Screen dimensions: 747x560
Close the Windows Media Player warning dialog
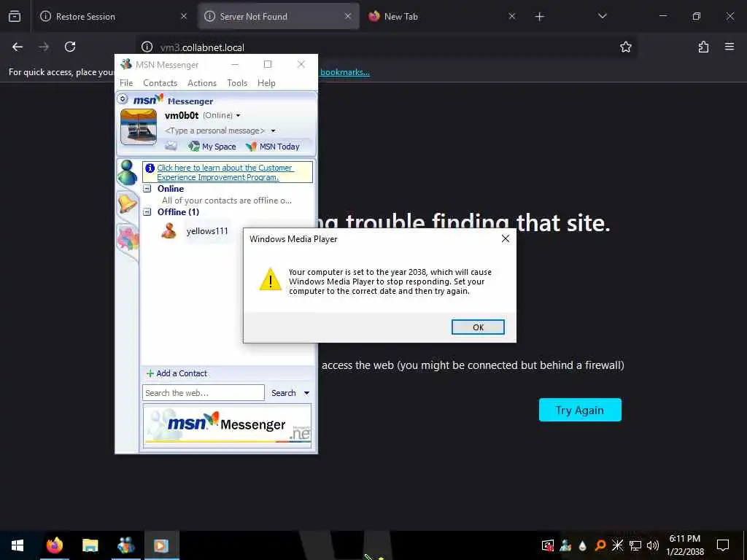tap(506, 238)
